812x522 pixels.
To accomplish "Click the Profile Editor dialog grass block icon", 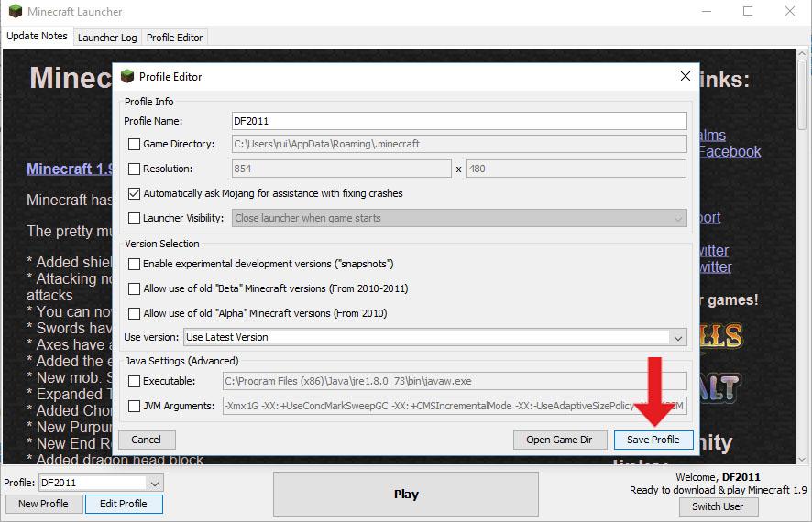I will tap(126, 77).
